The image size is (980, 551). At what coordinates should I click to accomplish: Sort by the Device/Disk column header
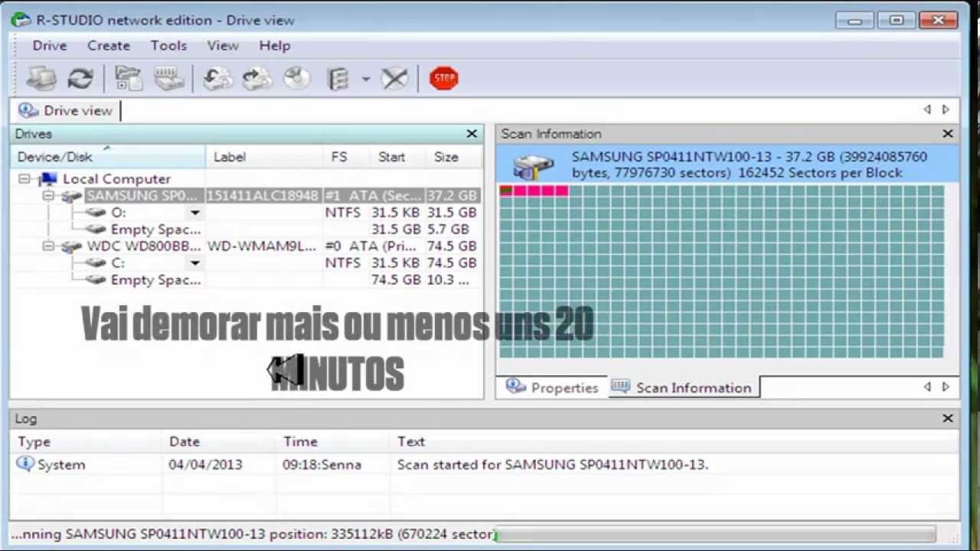(x=109, y=157)
